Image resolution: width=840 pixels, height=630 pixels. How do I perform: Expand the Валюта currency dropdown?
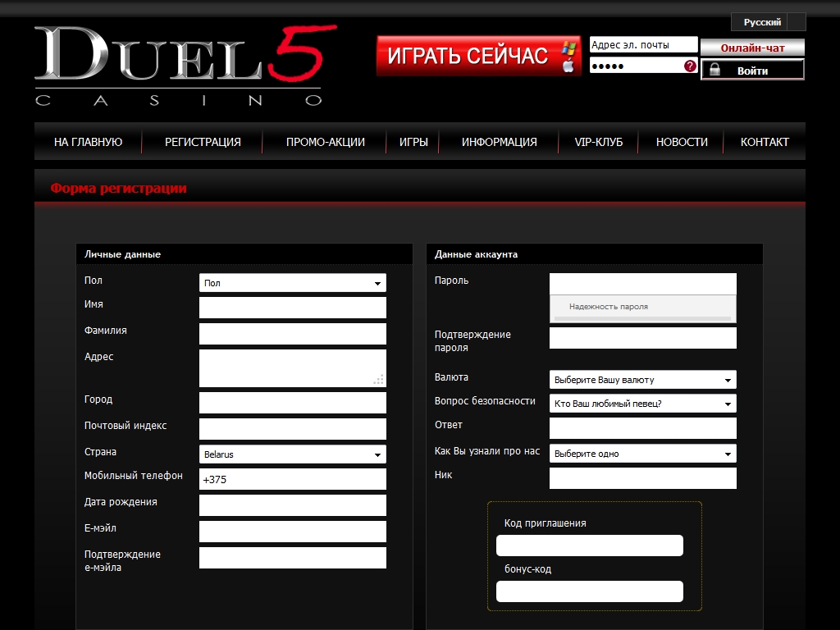[643, 380]
